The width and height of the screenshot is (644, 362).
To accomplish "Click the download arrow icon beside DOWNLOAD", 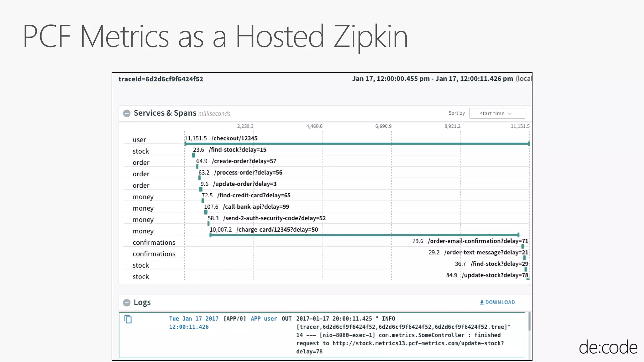I will [x=481, y=303].
